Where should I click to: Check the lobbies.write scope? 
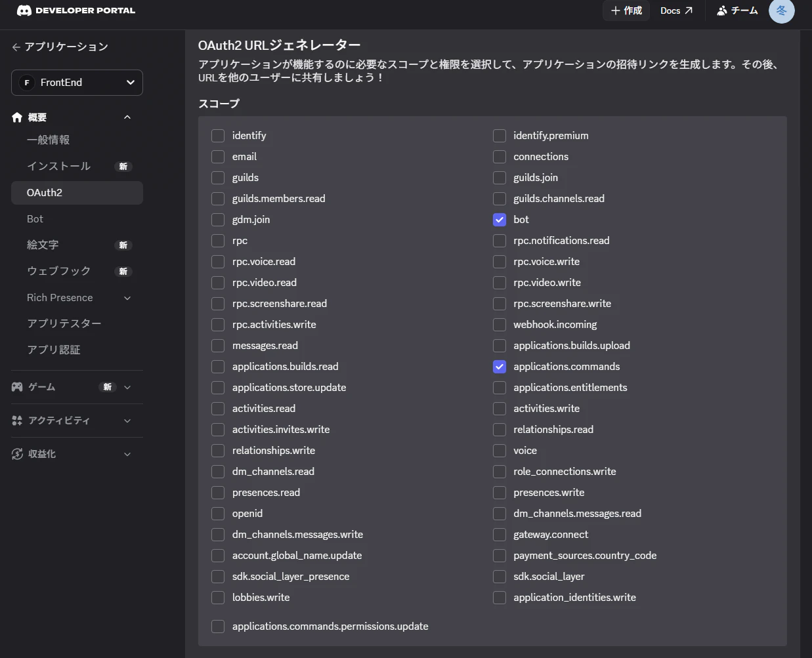pos(218,598)
